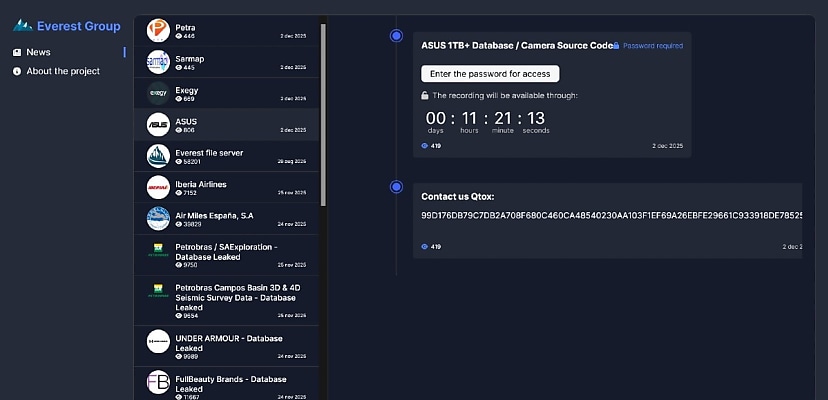The height and width of the screenshot is (400, 828).
Task: Click the eye icon under Petra
Action: (x=178, y=36)
